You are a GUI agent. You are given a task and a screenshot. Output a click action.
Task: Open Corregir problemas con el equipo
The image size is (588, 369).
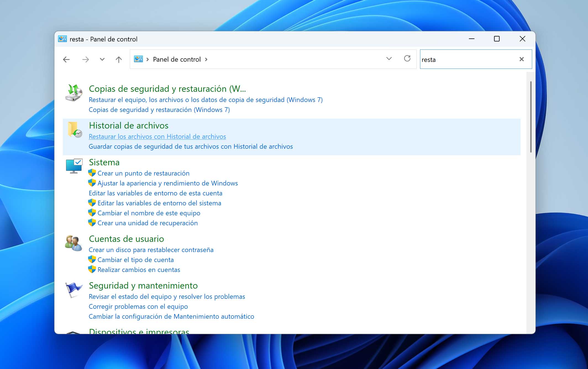click(x=138, y=307)
